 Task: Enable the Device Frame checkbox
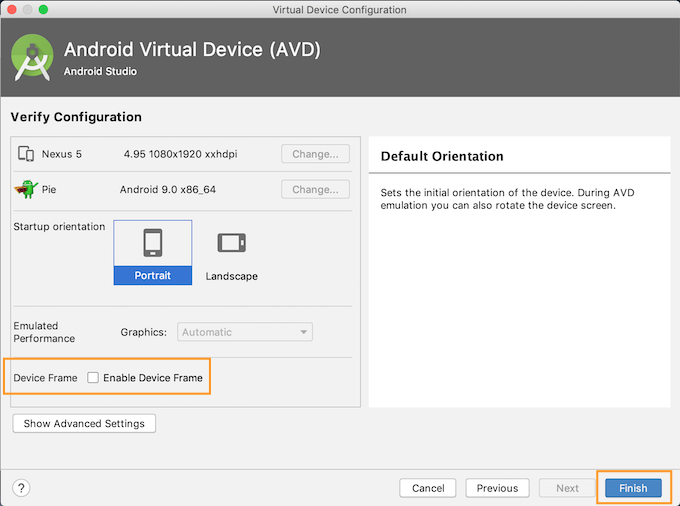[93, 378]
